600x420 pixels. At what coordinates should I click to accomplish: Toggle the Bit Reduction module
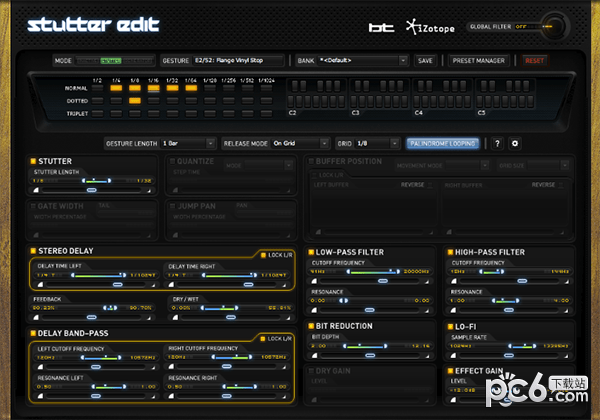click(x=311, y=326)
